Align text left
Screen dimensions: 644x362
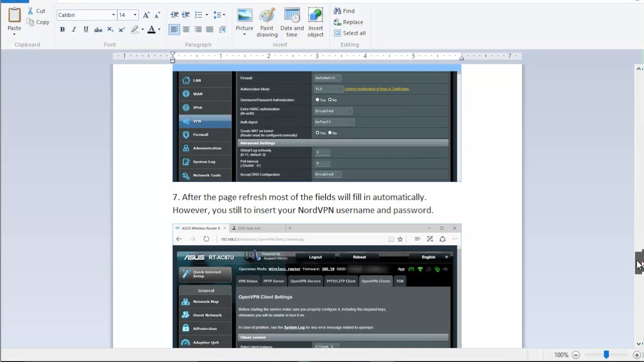(174, 30)
